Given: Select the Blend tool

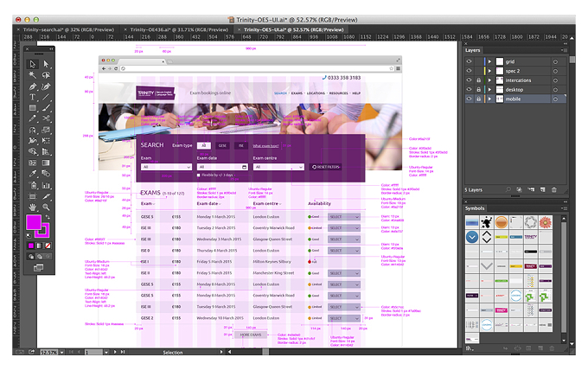Looking at the screenshot, I should [x=46, y=174].
